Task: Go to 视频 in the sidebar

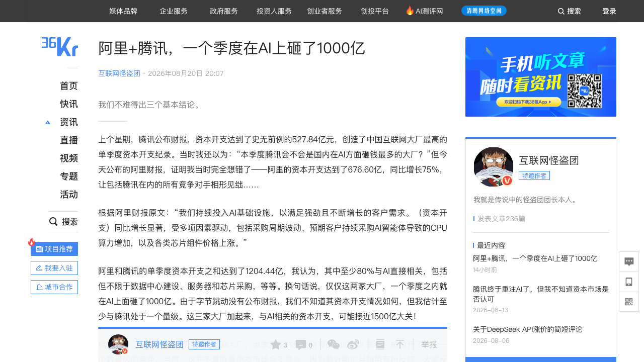Action: (69, 158)
